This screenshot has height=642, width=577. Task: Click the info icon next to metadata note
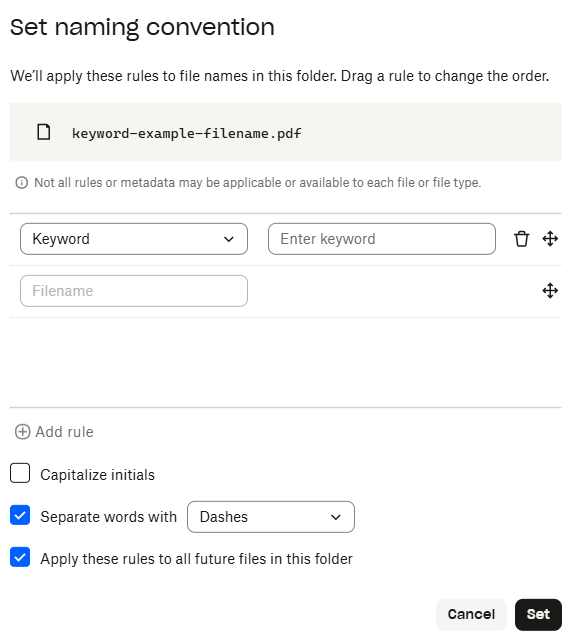pos(22,183)
